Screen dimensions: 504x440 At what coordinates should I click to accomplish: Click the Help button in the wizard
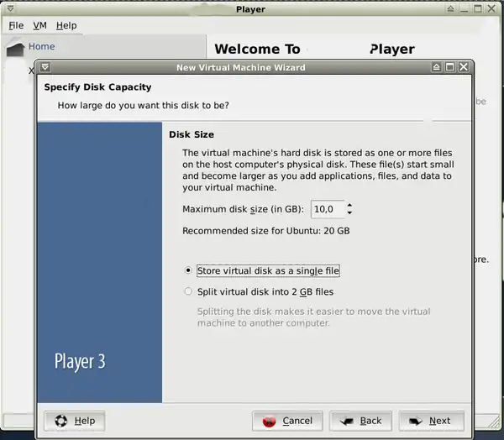click(x=75, y=421)
